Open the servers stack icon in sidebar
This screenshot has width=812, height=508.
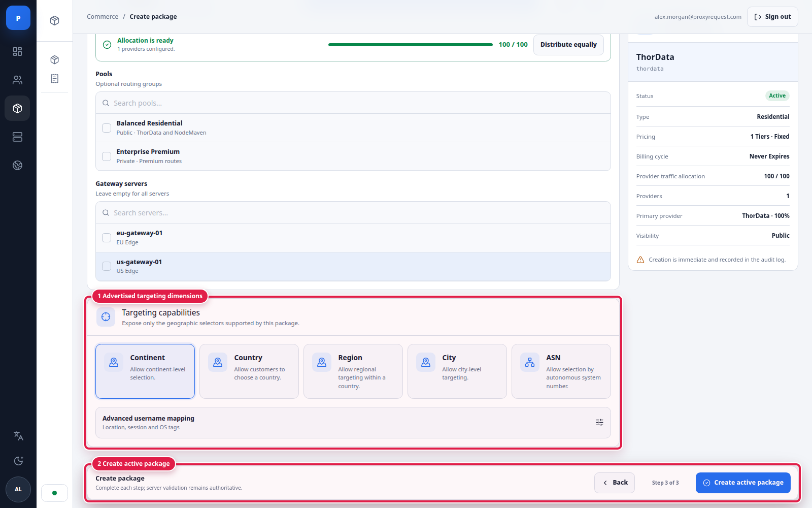pyautogui.click(x=18, y=137)
